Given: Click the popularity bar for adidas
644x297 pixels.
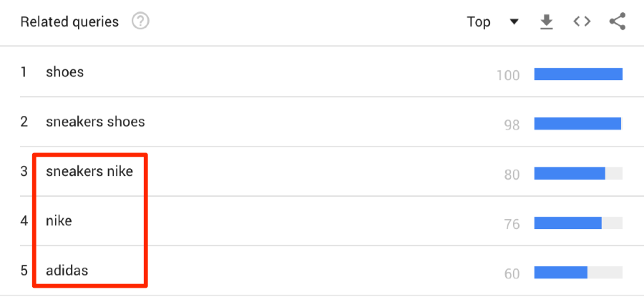Looking at the screenshot, I should coord(561,273).
